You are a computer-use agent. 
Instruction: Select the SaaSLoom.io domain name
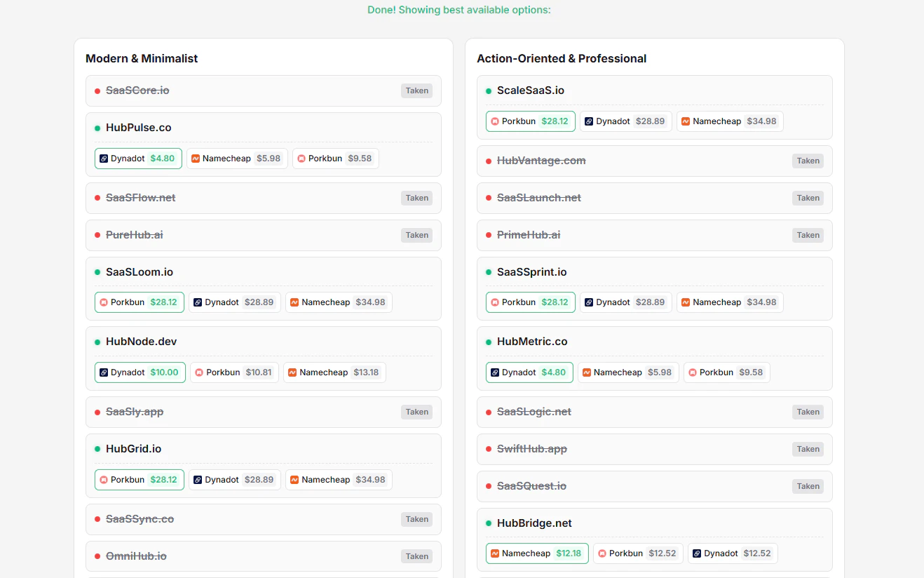pos(140,272)
